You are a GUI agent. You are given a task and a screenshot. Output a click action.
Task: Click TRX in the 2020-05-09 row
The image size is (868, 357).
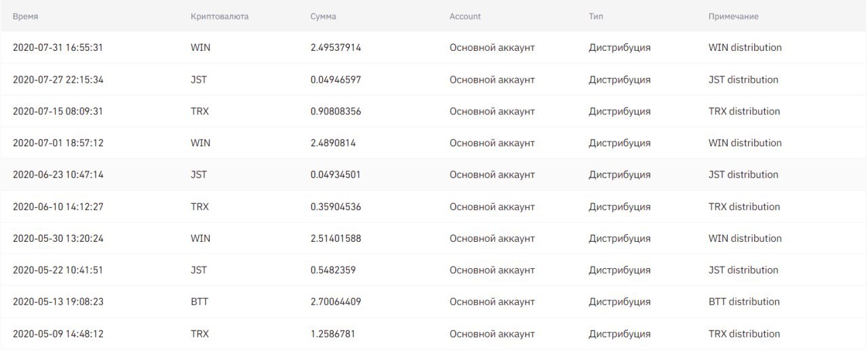(x=199, y=334)
